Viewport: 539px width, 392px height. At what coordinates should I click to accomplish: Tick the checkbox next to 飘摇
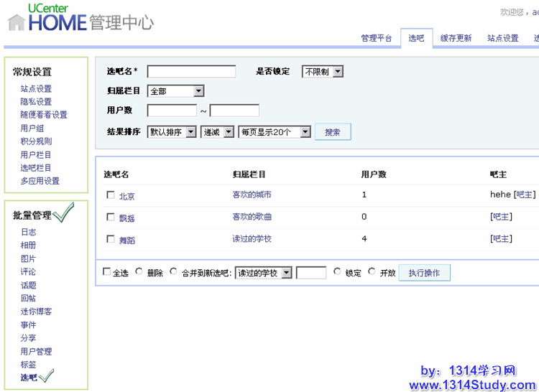pos(110,217)
